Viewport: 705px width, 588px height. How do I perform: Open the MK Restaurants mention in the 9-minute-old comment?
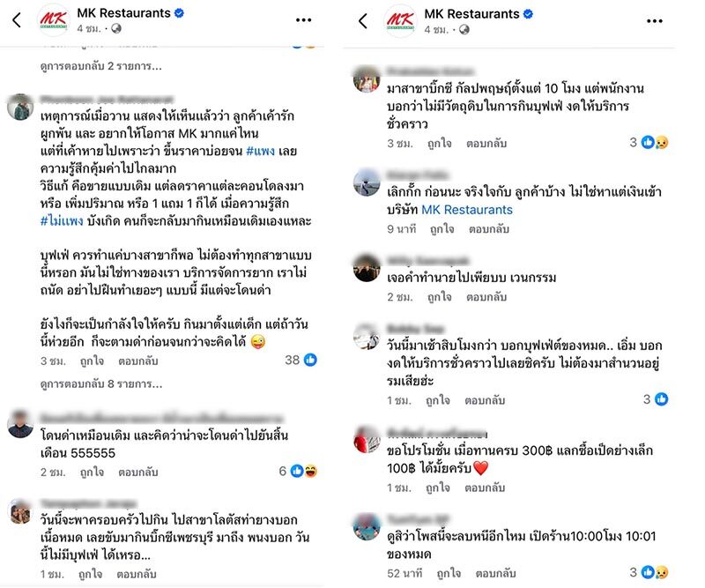click(x=466, y=210)
